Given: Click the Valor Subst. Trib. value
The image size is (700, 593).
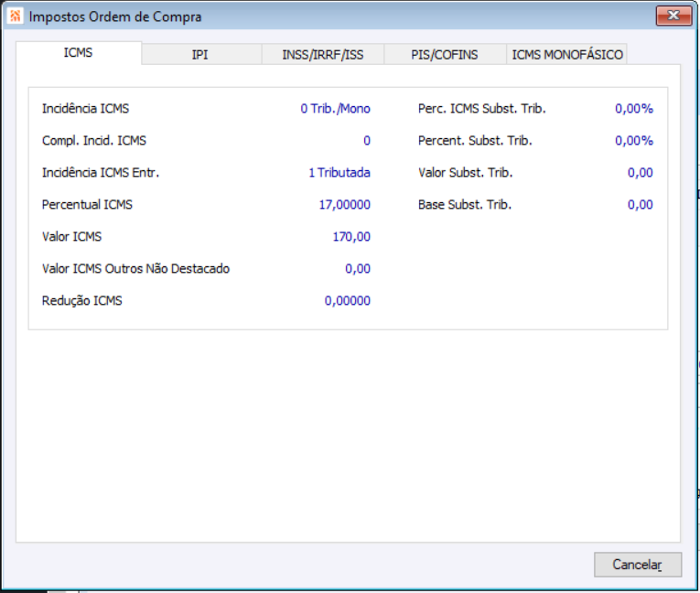Looking at the screenshot, I should pyautogui.click(x=641, y=173).
